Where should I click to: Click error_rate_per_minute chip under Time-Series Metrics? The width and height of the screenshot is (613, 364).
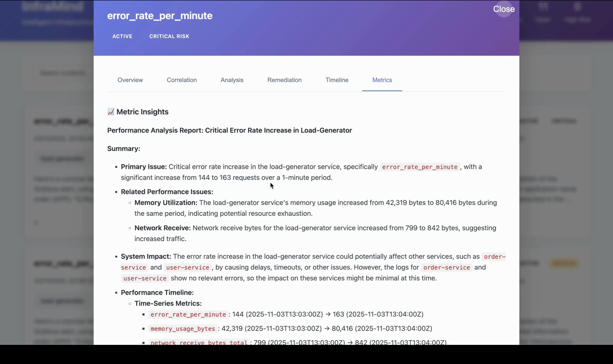coord(188,314)
